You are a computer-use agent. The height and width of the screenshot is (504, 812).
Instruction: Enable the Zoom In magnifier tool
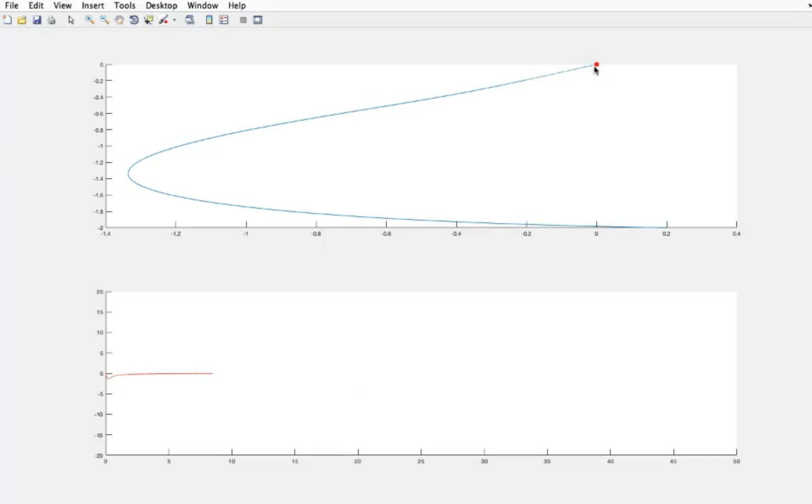(89, 20)
